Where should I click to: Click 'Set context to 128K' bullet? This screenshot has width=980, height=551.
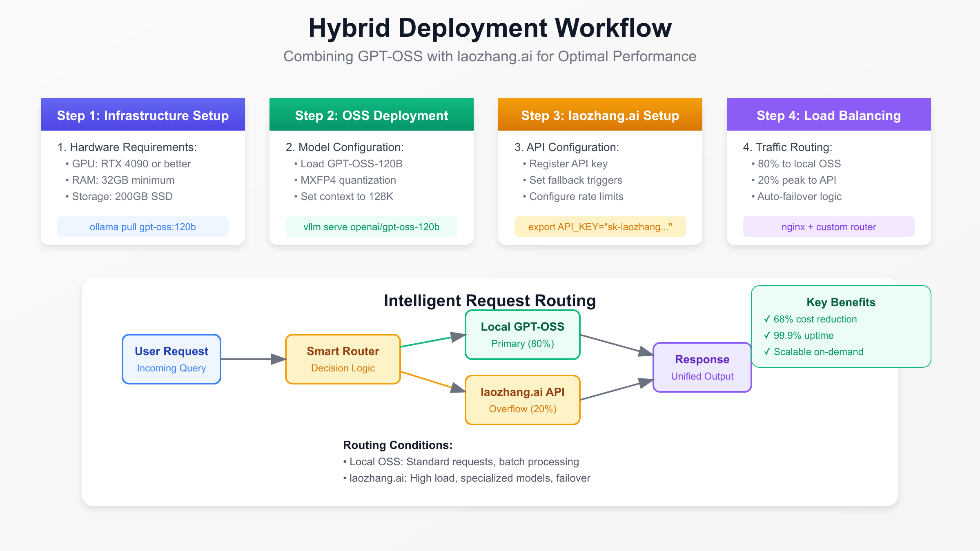tap(344, 196)
